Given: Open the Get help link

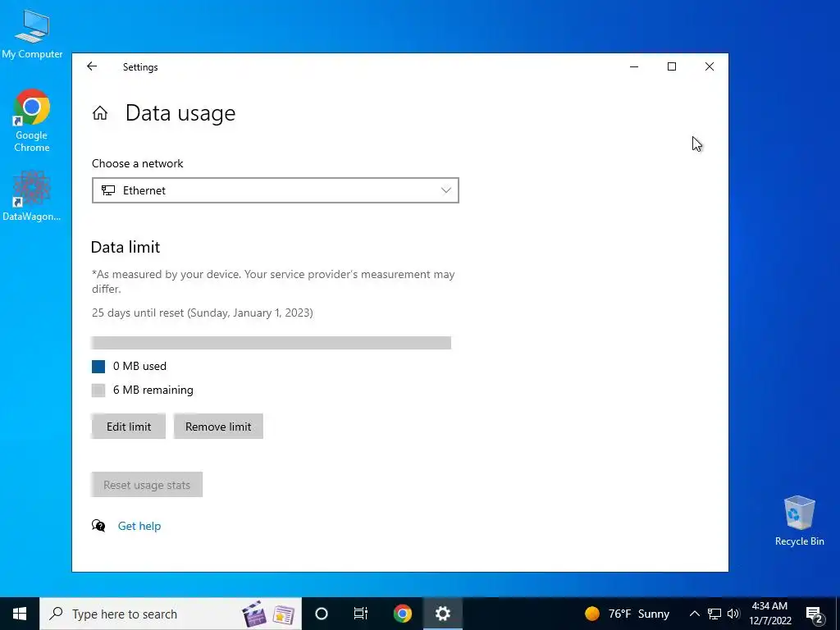Looking at the screenshot, I should 139,526.
